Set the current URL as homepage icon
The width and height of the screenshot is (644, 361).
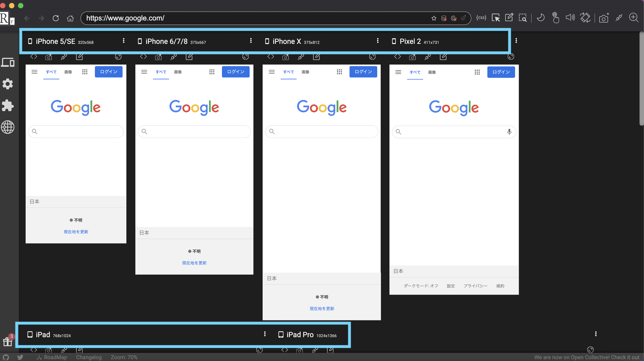(463, 18)
